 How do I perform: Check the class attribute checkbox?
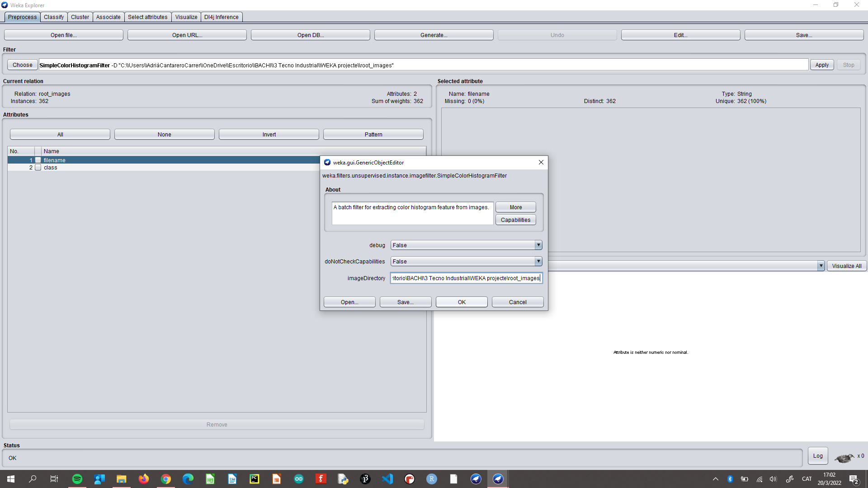pos(38,168)
